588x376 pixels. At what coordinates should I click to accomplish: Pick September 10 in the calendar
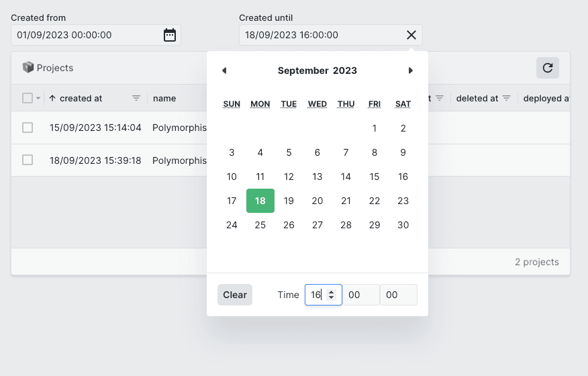tap(232, 177)
